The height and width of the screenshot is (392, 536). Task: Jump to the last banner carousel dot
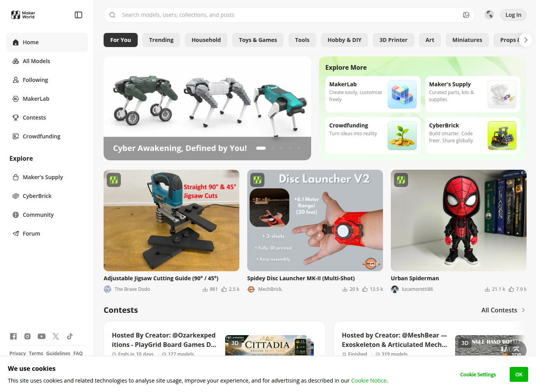coord(299,148)
